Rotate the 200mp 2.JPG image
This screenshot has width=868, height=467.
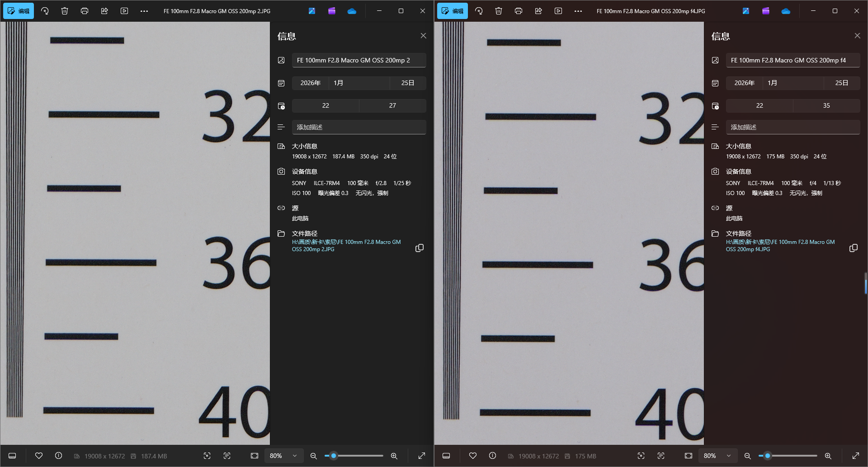[45, 11]
